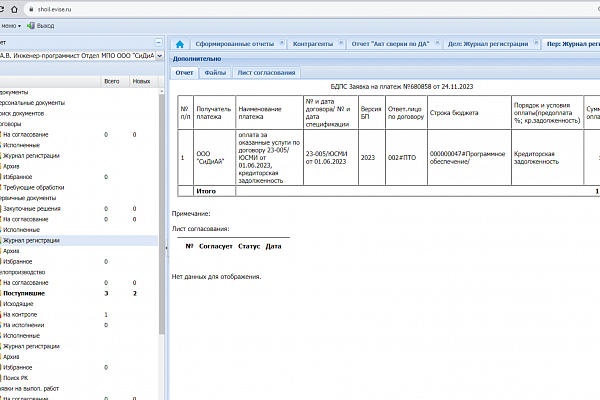The image size is (600, 400).
Task: Switch to the Файлы sub-tab
Action: (215, 73)
